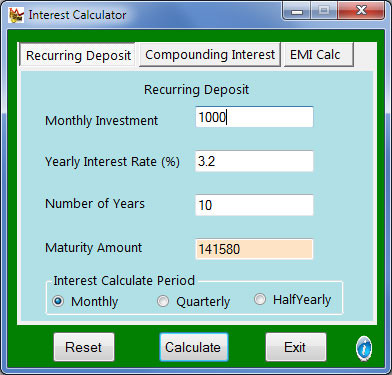Click the blue info icon
This screenshot has height=375, width=392.
[364, 349]
